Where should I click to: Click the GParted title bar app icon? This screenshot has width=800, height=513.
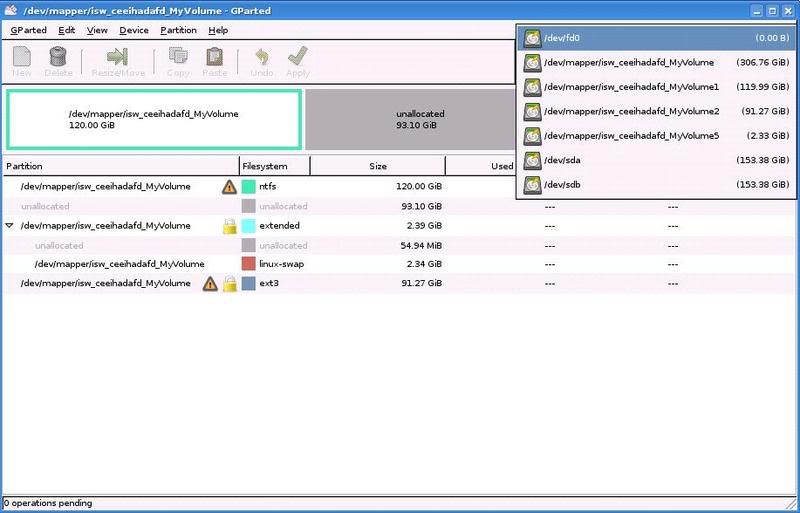click(11, 10)
